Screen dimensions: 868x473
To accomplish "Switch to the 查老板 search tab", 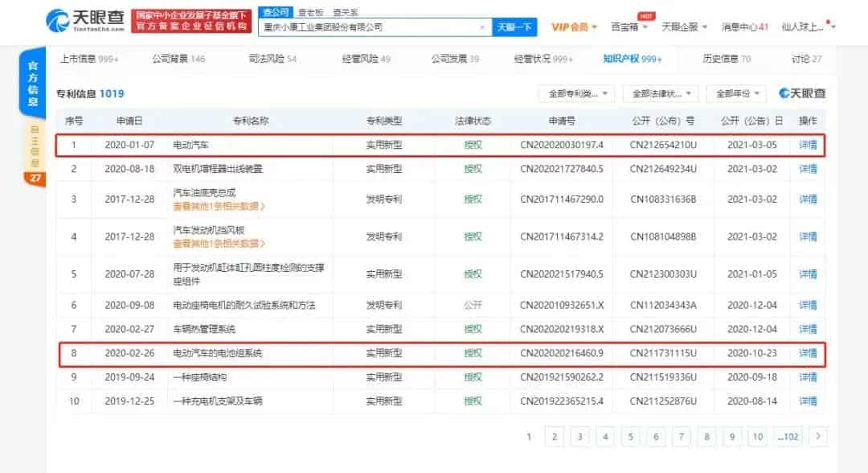I will (310, 12).
